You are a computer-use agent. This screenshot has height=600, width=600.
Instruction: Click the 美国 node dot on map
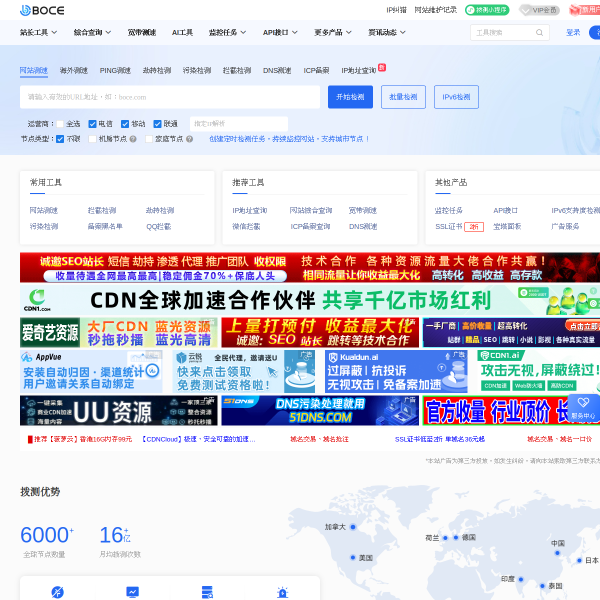coord(353,558)
